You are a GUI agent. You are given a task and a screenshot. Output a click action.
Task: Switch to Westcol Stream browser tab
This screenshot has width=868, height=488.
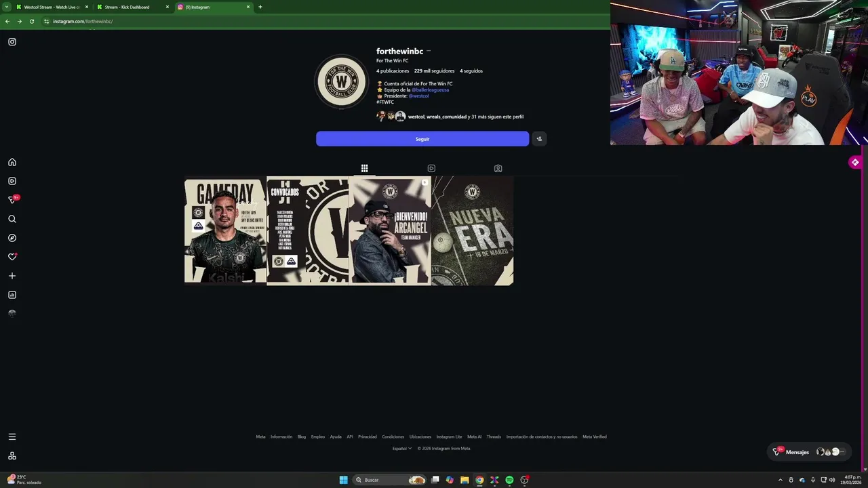click(x=52, y=7)
